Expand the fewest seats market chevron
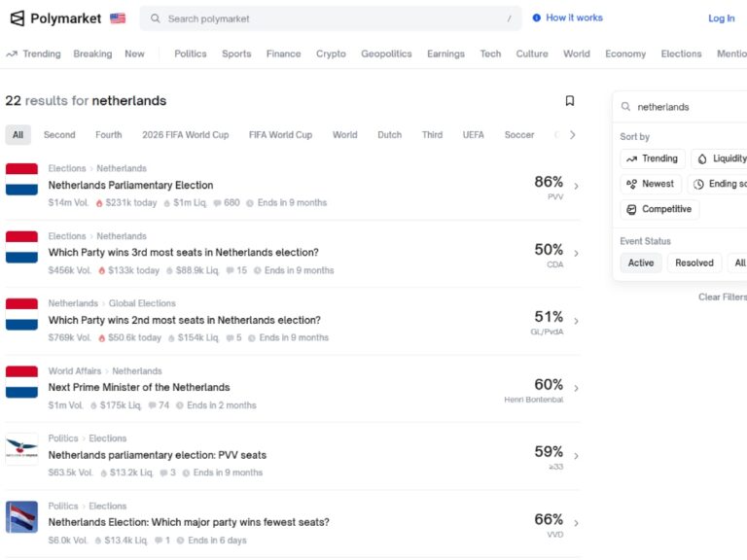This screenshot has height=560, width=747. click(x=576, y=524)
